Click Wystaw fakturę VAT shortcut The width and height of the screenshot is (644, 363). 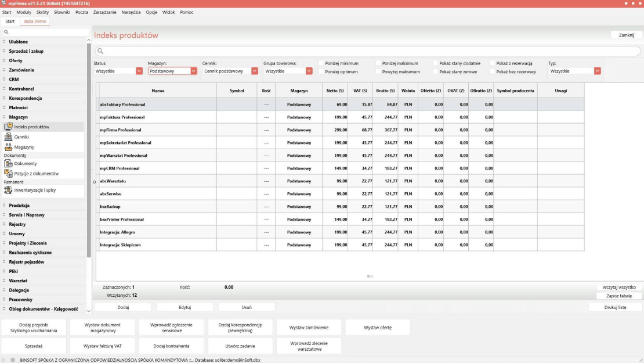[x=103, y=346]
